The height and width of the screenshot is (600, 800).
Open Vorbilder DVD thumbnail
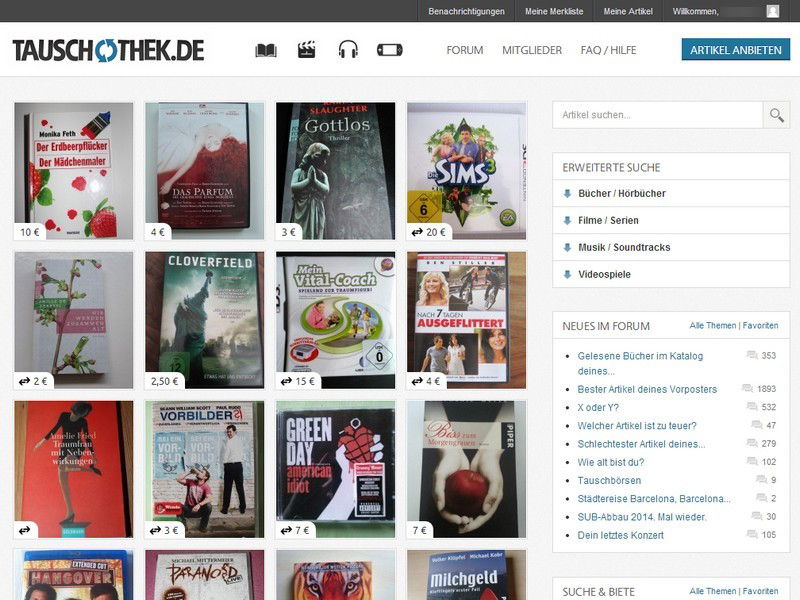coord(205,469)
